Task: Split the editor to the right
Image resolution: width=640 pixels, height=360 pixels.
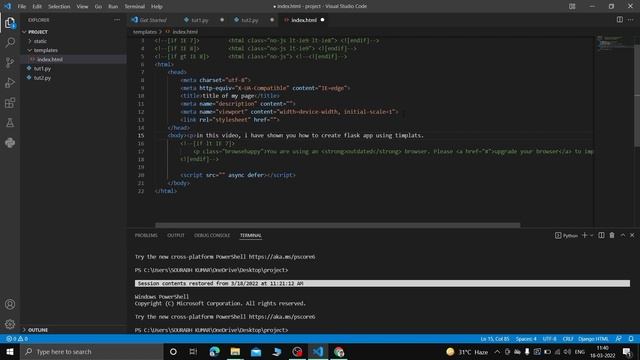Action: (620, 20)
